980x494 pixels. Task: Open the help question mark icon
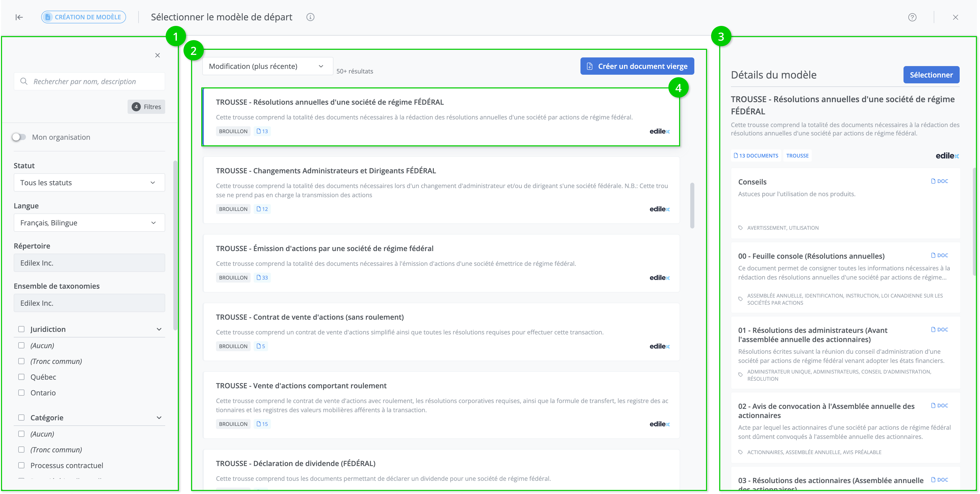click(x=912, y=17)
